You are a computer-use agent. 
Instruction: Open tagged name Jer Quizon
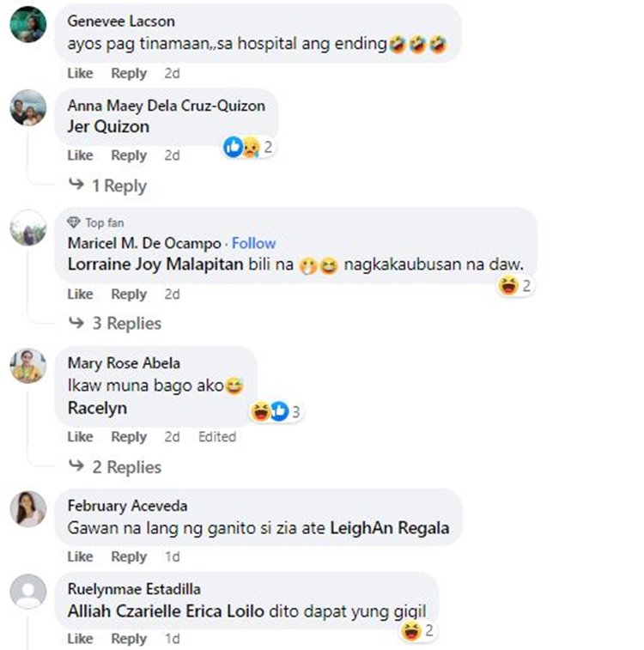tap(108, 126)
